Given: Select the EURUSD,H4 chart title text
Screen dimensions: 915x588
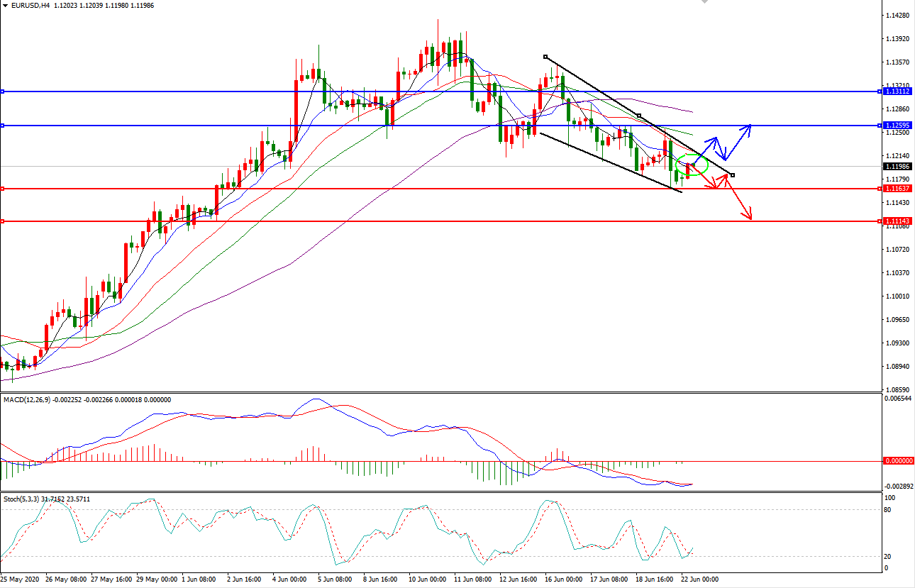Looking at the screenshot, I should coord(30,5).
